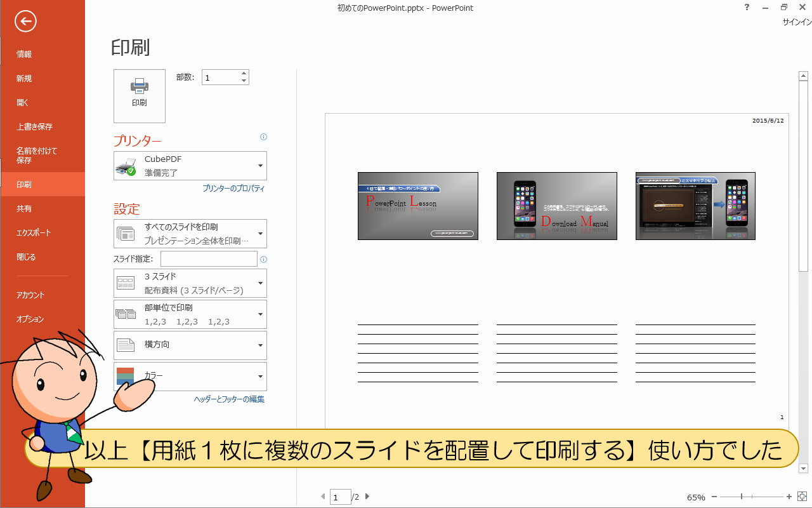Screen dimensions: 812x508
Task: Click the preview scrollbar up arrow
Action: [803, 76]
